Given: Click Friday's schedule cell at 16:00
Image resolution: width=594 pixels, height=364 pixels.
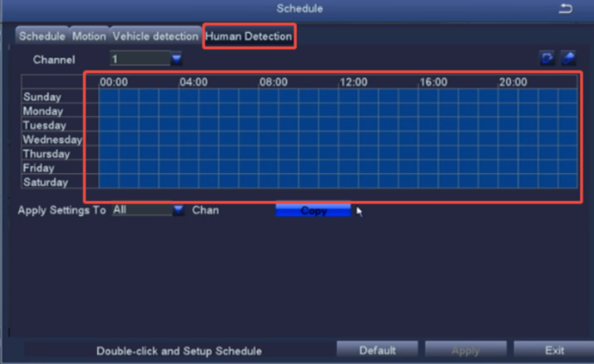Looking at the screenshot, I should (x=428, y=168).
